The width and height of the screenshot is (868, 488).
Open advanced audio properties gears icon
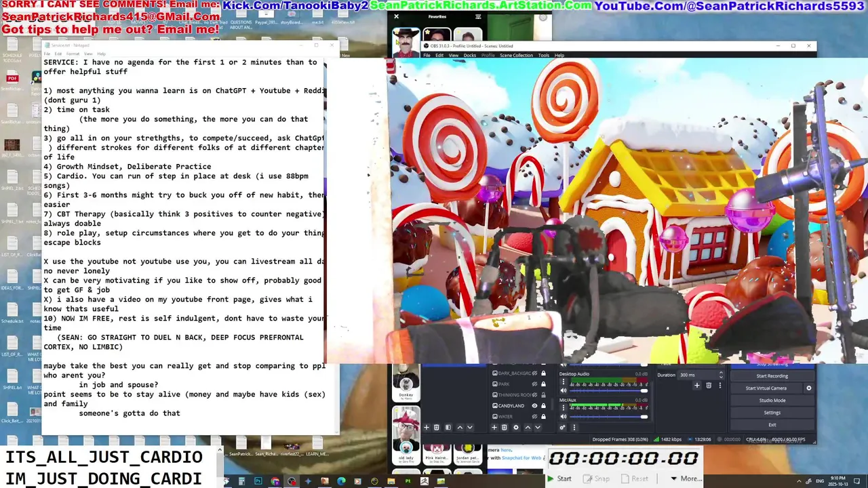pos(562,428)
